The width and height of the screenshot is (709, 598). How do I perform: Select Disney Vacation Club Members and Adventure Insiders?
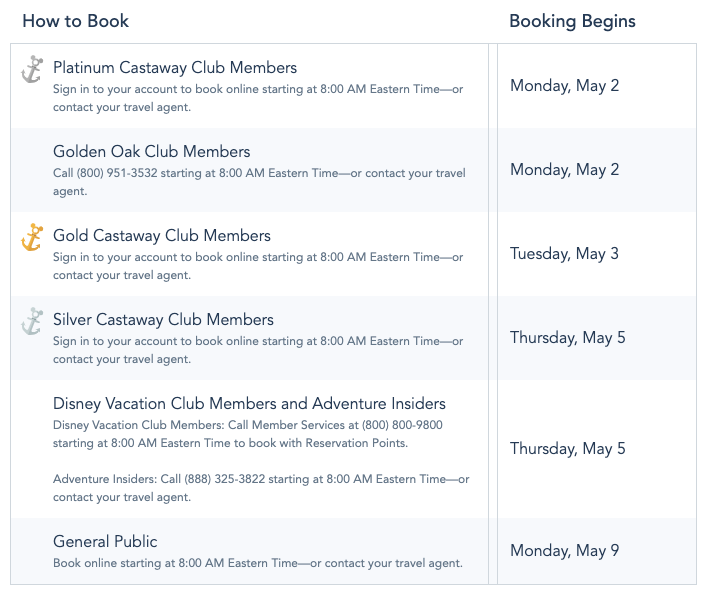point(249,404)
